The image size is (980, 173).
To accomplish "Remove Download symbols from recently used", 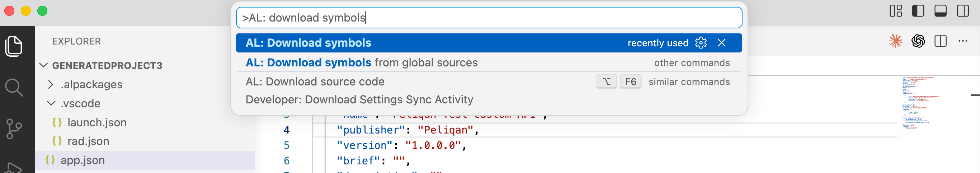I will pos(721,43).
